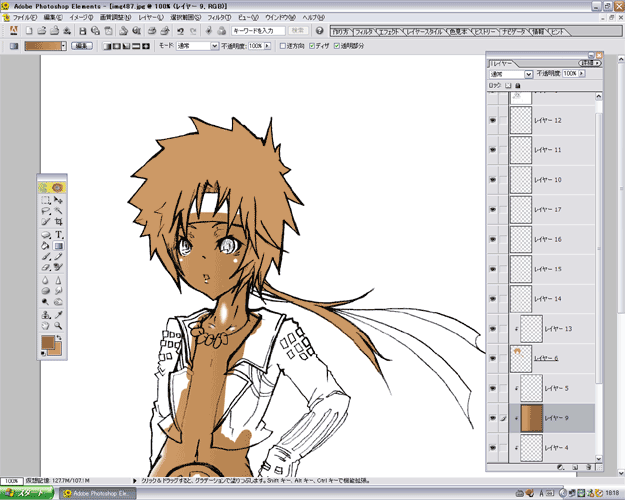Delete layer with trash icon
Screen dimensions: 625x500
click(x=589, y=467)
